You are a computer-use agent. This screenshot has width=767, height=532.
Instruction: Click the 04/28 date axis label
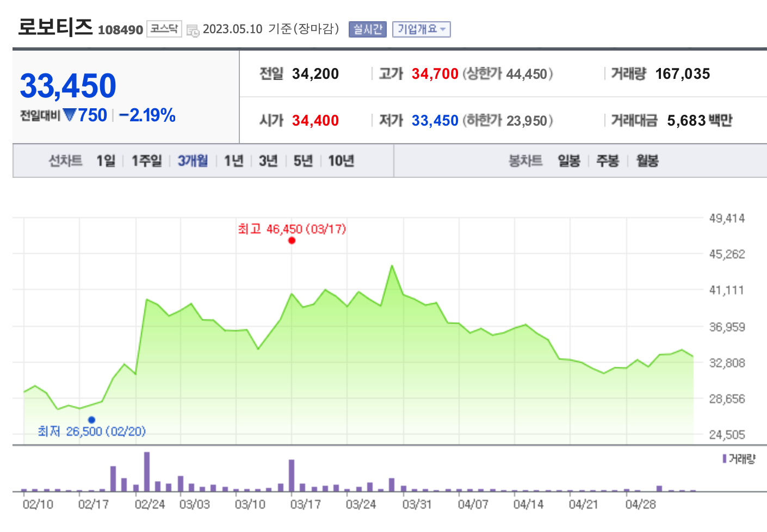coord(641,504)
